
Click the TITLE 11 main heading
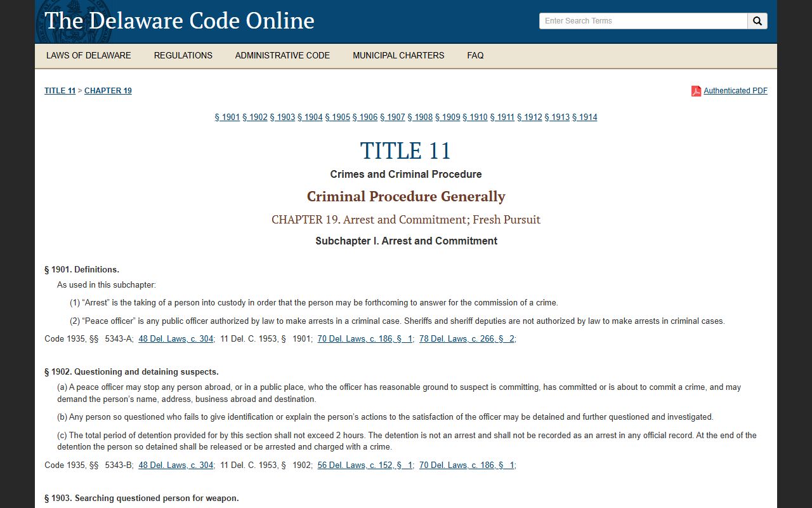click(406, 151)
